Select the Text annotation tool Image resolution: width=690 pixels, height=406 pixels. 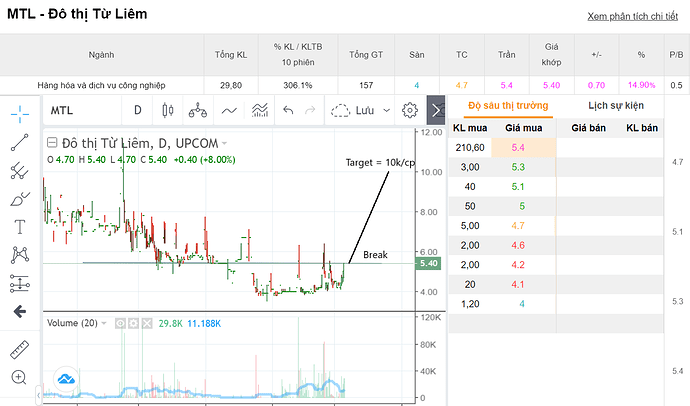20,227
